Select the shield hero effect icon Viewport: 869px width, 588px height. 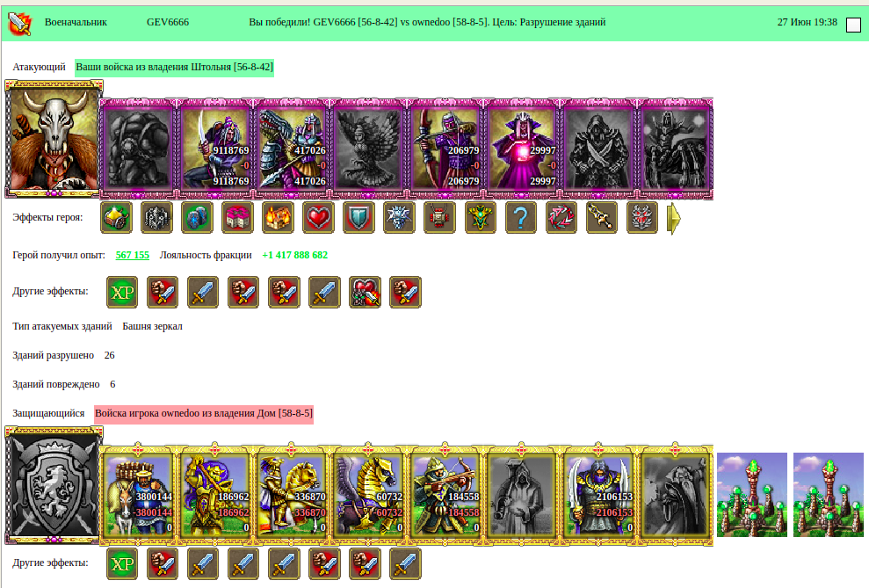tap(358, 217)
